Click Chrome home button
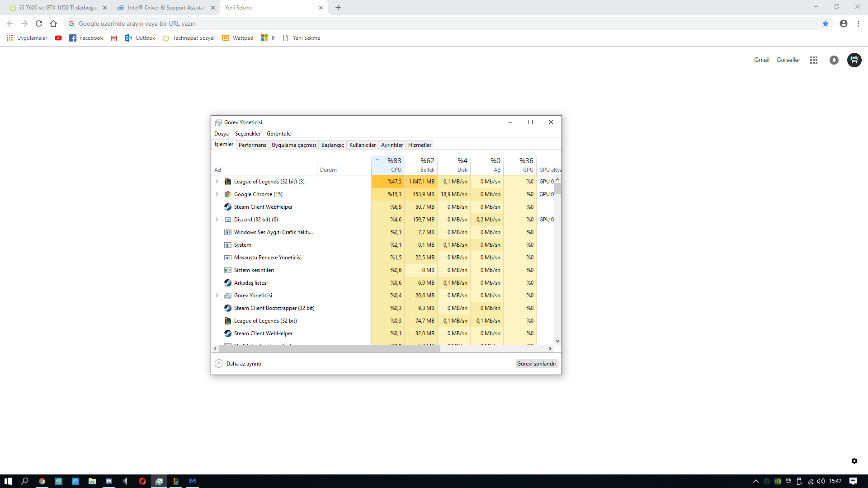Image resolution: width=868 pixels, height=488 pixels. coord(53,23)
